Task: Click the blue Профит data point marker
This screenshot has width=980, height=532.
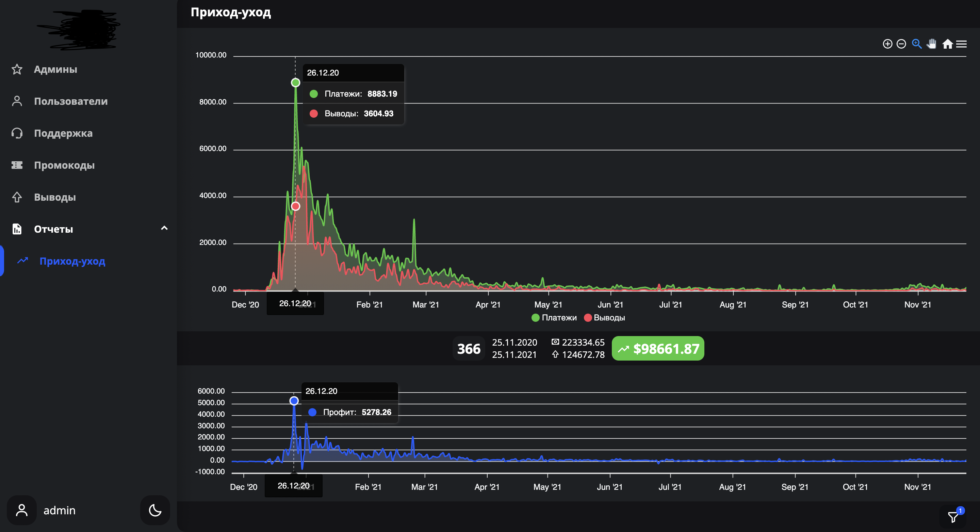Action: [294, 401]
